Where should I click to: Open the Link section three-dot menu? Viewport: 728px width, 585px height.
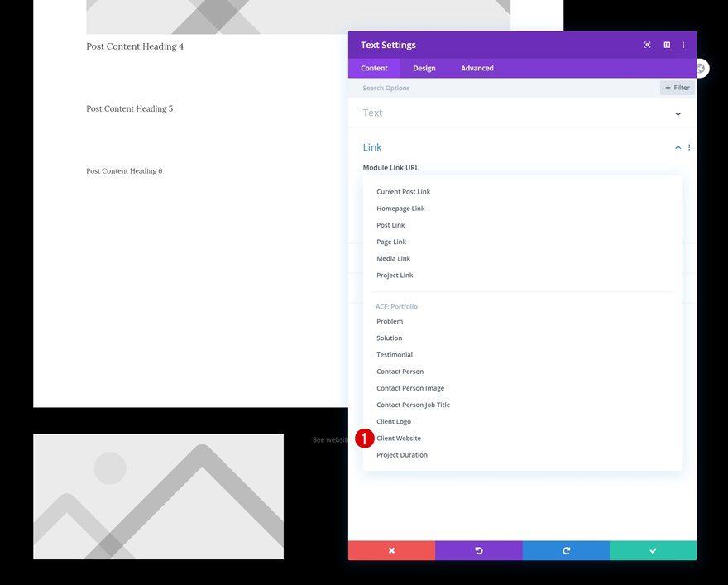[x=688, y=146]
